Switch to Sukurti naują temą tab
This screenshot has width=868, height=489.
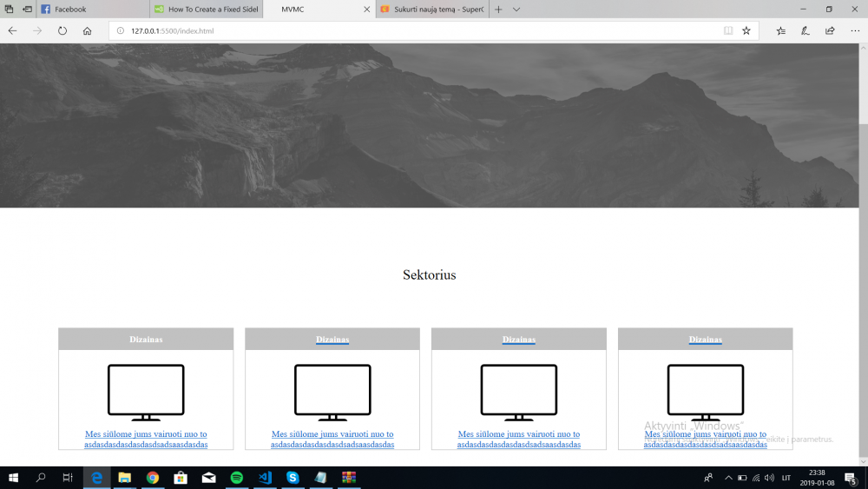(432, 10)
